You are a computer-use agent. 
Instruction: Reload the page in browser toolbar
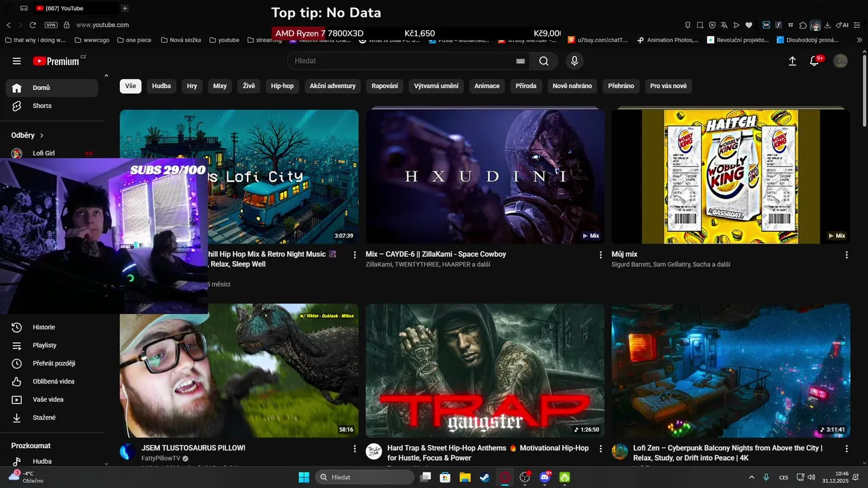(33, 25)
